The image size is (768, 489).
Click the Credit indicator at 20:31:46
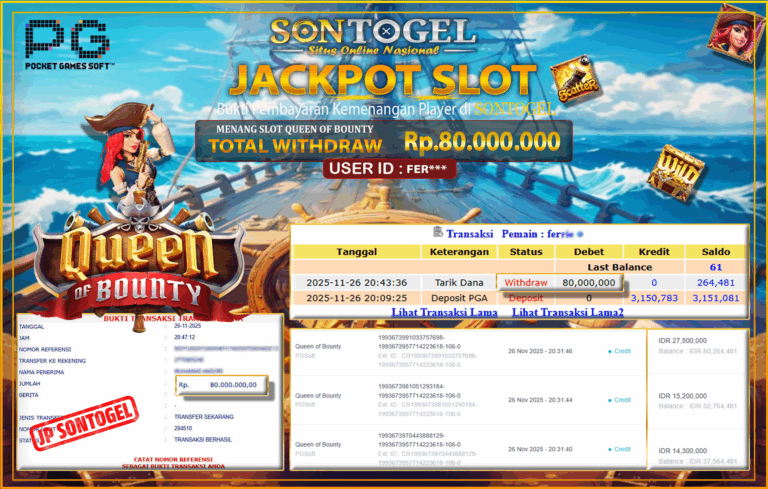point(620,351)
